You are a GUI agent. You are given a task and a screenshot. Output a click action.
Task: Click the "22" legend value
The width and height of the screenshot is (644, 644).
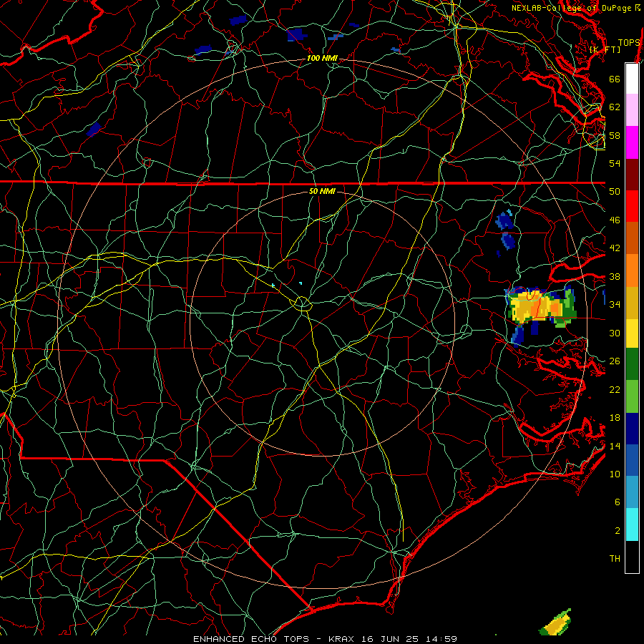point(615,389)
